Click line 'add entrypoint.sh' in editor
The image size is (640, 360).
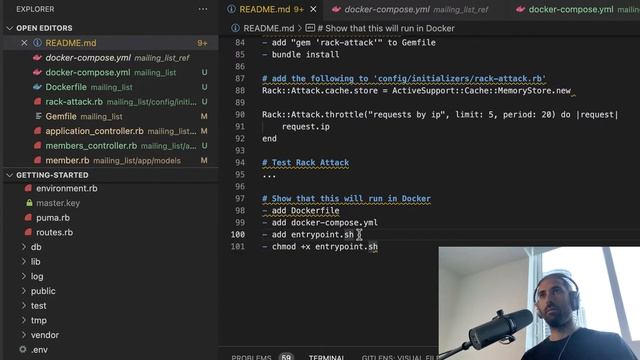point(308,235)
